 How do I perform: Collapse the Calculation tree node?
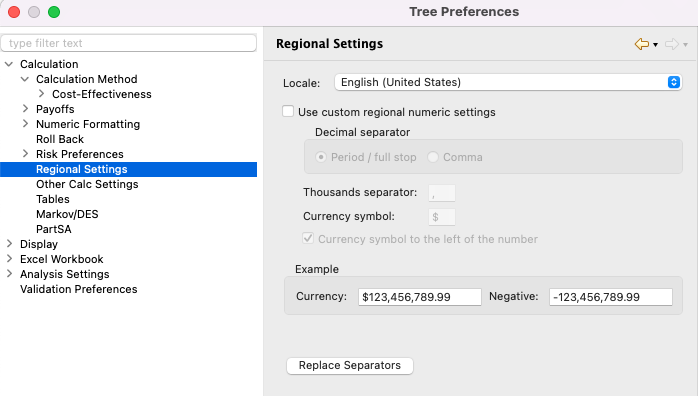(x=8, y=64)
